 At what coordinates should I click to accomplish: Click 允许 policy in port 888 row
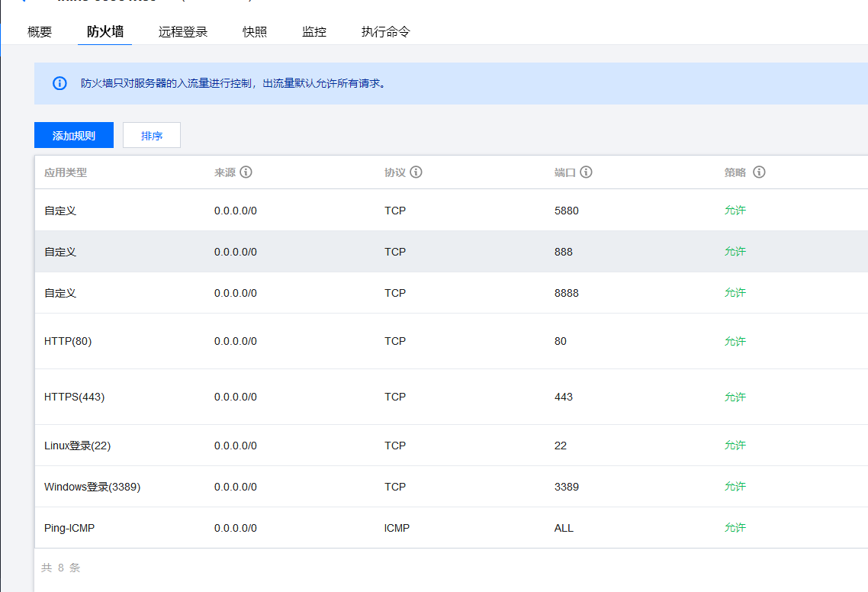(735, 252)
